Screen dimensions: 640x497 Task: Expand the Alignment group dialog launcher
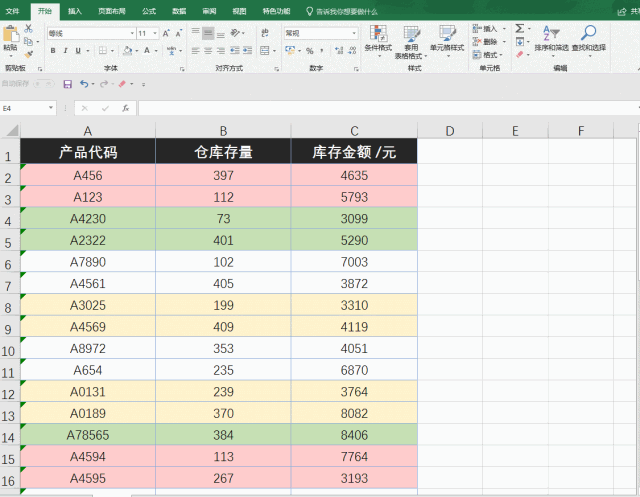pyautogui.click(x=276, y=69)
